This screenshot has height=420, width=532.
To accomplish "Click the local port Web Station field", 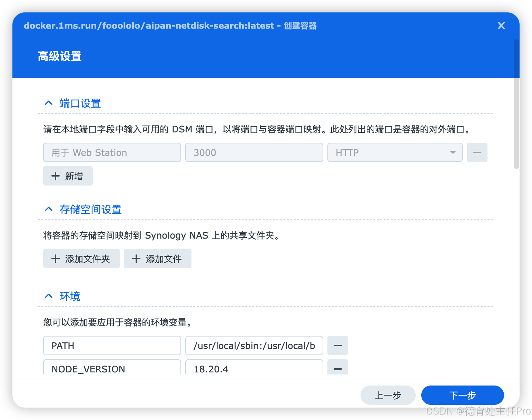I will (x=112, y=152).
